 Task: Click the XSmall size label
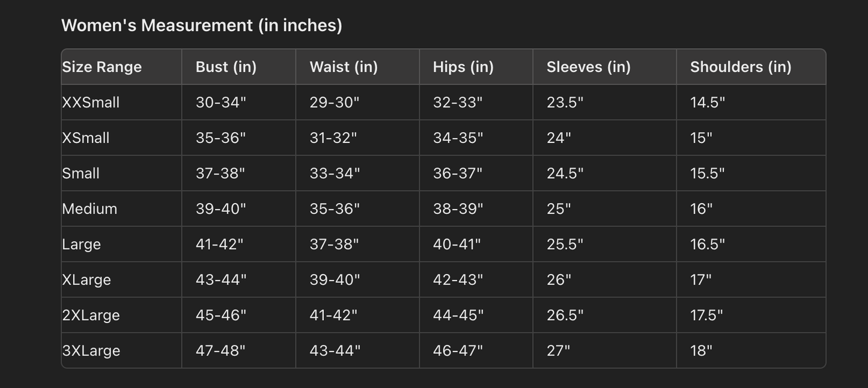pos(86,138)
